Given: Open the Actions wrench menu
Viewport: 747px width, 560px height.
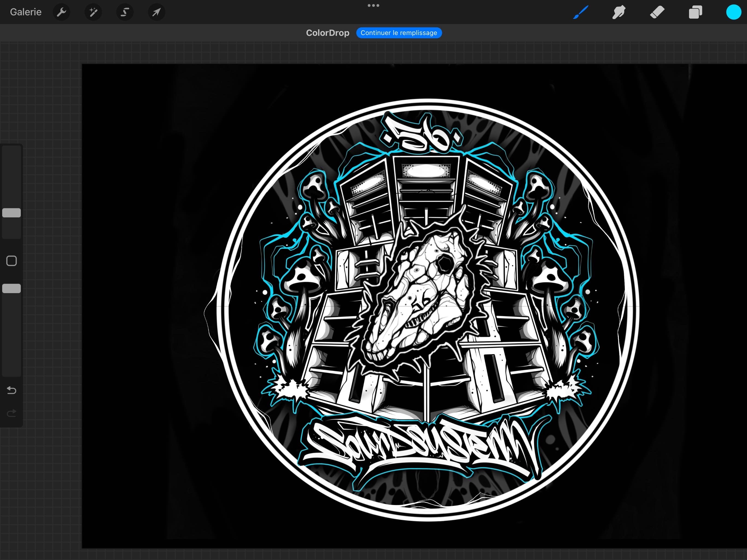Looking at the screenshot, I should click(62, 13).
